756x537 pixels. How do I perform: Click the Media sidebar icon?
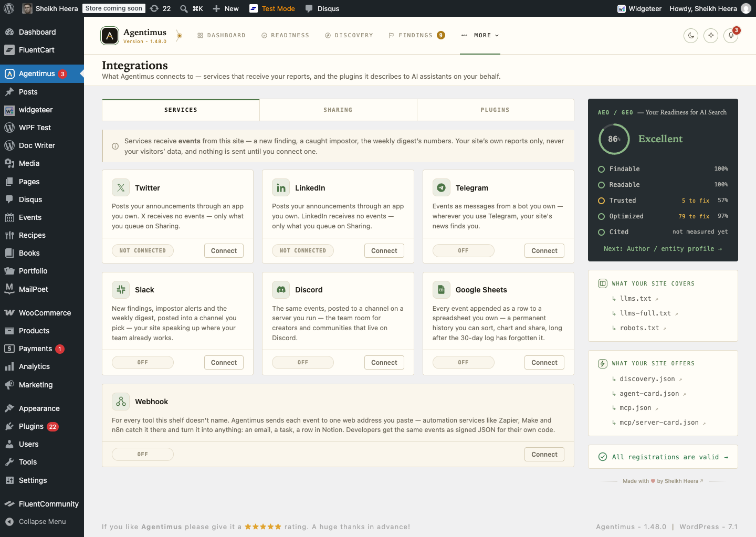[9, 163]
